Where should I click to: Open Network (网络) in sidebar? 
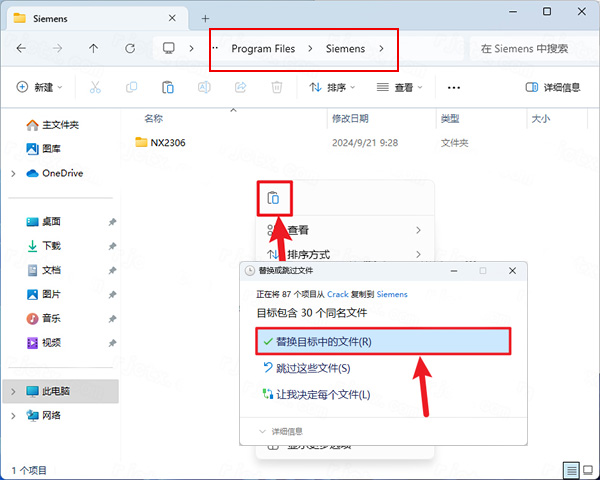point(43,415)
